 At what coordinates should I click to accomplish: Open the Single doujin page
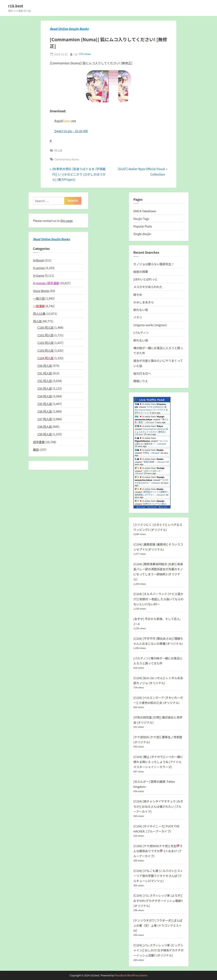pyautogui.click(x=142, y=234)
